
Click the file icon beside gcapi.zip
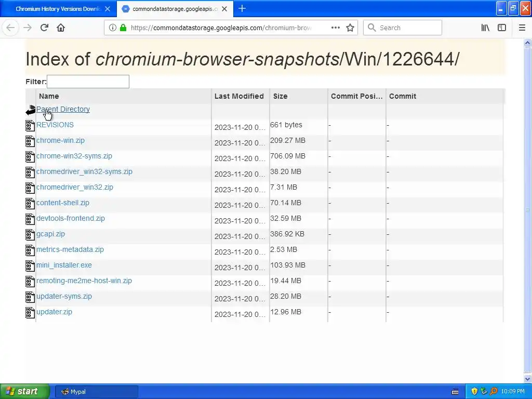[30, 235]
